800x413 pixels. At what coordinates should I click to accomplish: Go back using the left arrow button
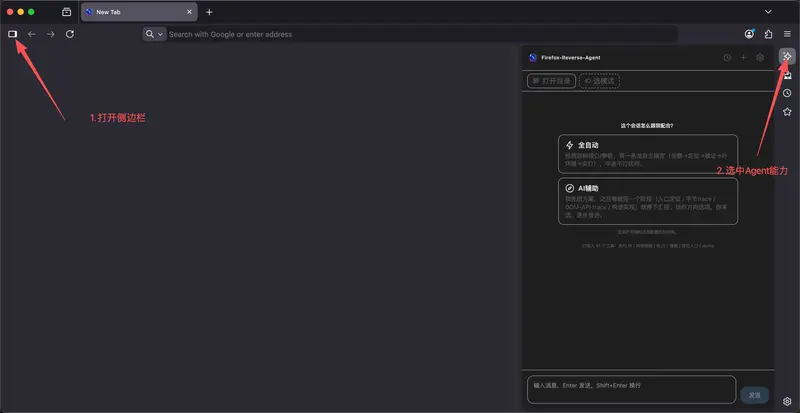32,34
